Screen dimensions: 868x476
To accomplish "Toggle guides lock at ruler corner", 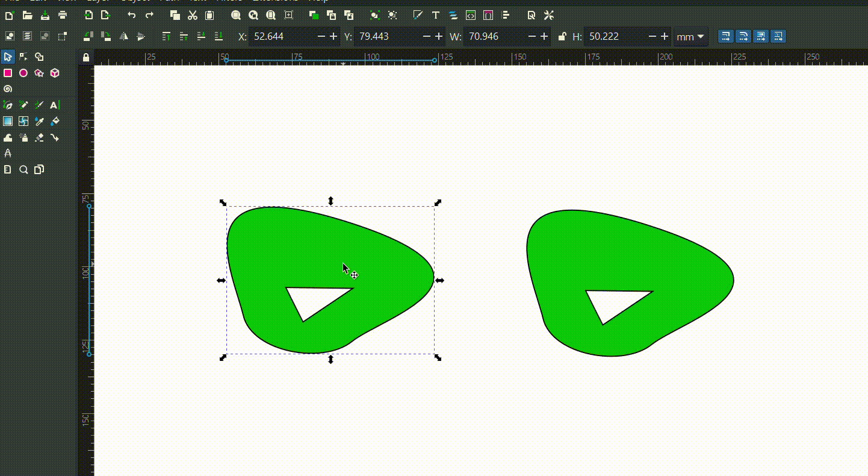I will pos(86,58).
